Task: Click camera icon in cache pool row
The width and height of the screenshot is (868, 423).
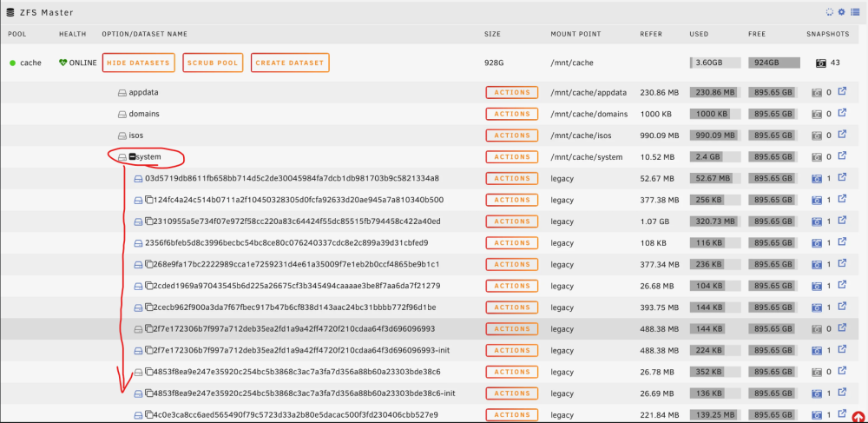Action: point(821,63)
